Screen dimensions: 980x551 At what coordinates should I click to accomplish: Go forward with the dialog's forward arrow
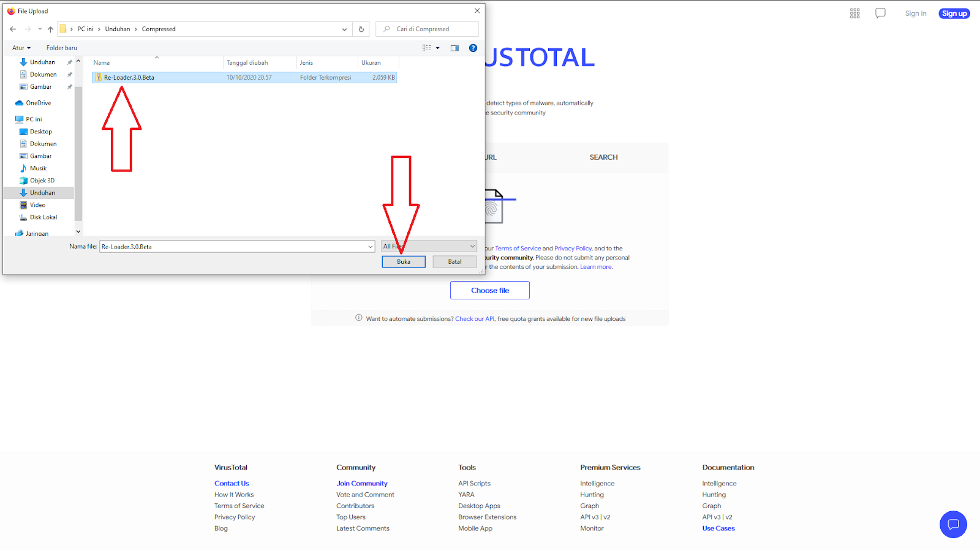28,29
